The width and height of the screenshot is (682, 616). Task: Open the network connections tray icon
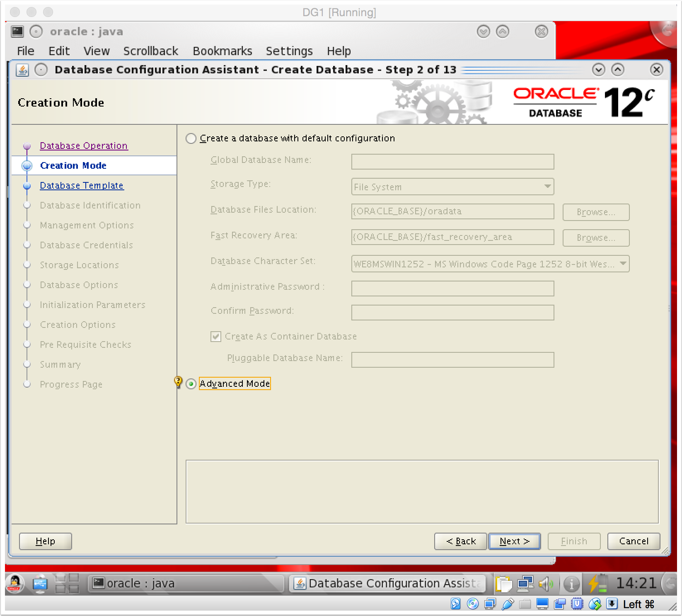tap(525, 584)
